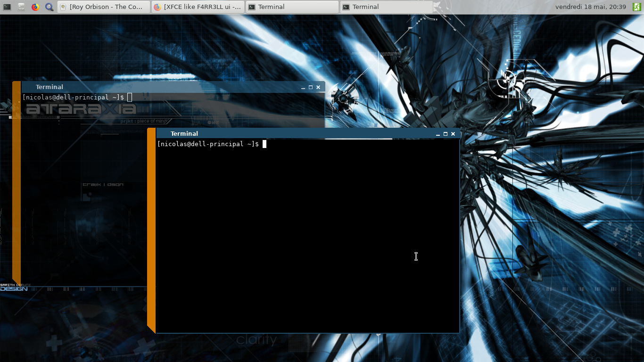Launch the terminal emulator from the panel
This screenshot has width=644, height=362.
[x=7, y=7]
